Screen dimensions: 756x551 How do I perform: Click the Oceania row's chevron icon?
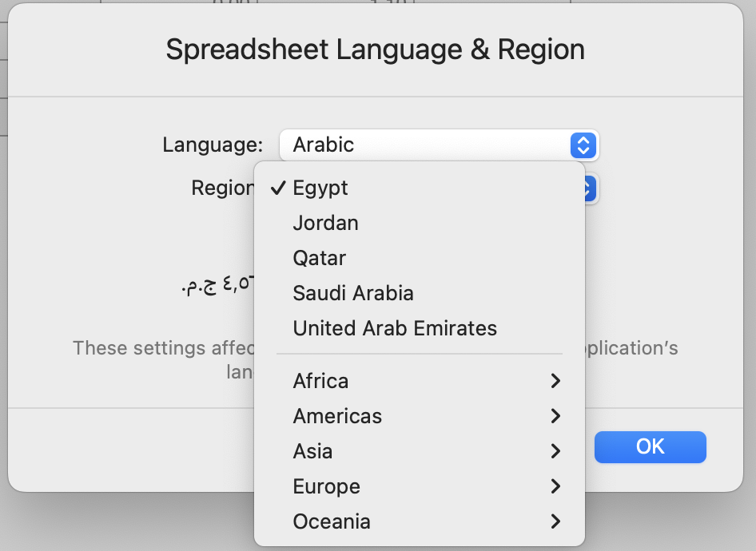pos(556,521)
